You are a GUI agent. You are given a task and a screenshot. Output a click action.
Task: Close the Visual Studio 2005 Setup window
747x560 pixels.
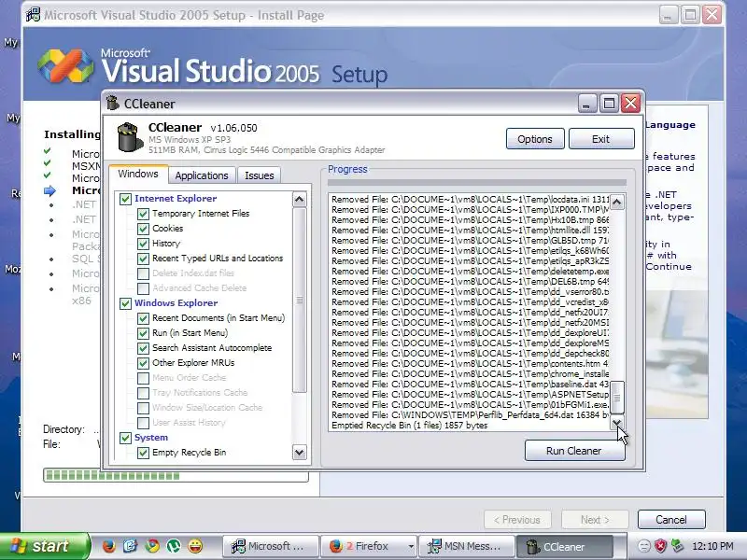click(x=712, y=15)
